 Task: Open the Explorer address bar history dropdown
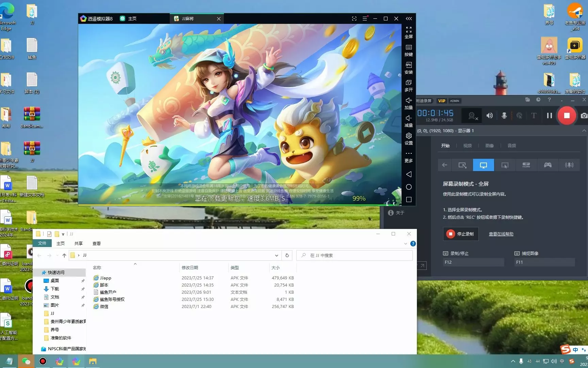click(276, 256)
